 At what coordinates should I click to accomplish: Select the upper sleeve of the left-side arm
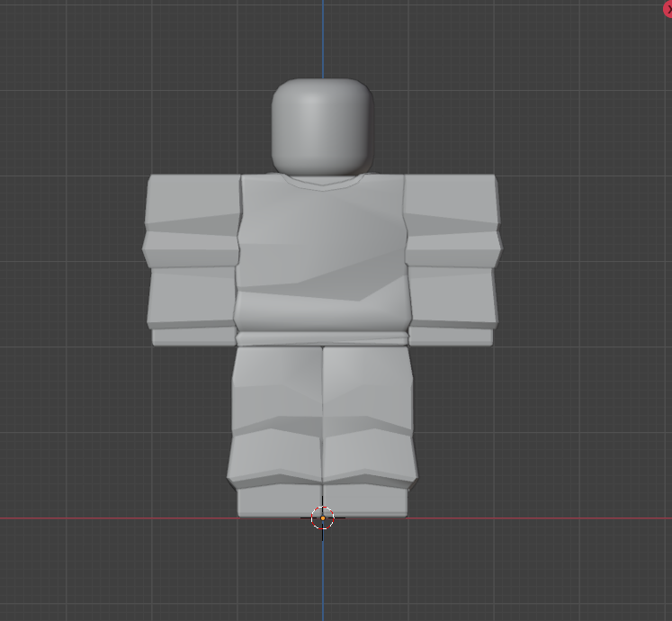click(x=192, y=202)
